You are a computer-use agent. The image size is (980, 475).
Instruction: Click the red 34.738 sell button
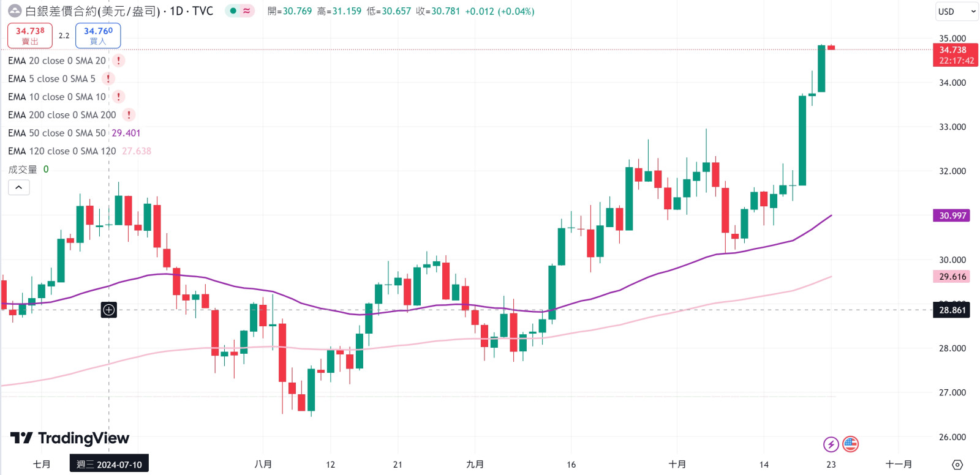(x=30, y=36)
